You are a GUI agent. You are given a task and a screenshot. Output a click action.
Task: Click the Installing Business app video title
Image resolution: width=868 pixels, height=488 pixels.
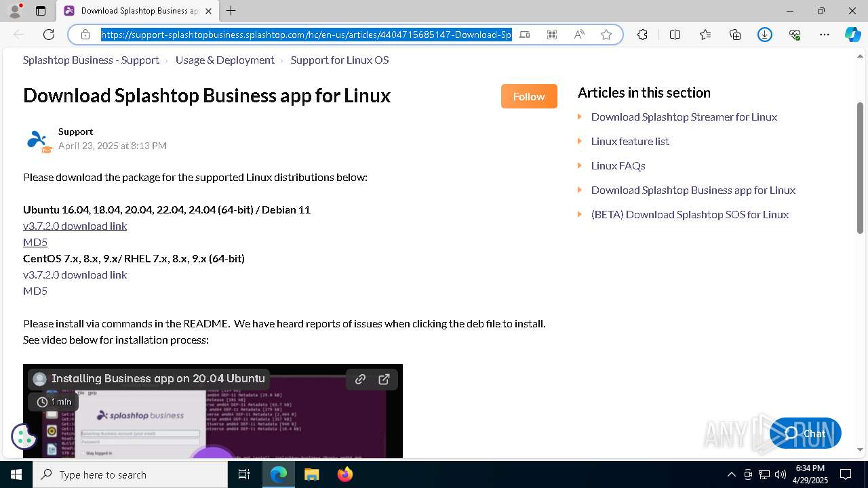[158, 378]
